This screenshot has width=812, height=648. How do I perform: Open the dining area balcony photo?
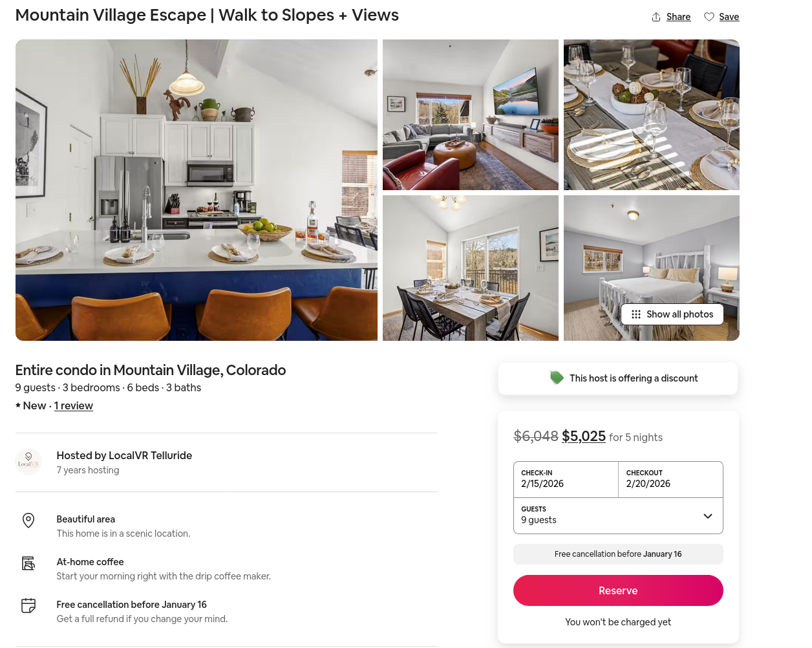(x=471, y=268)
